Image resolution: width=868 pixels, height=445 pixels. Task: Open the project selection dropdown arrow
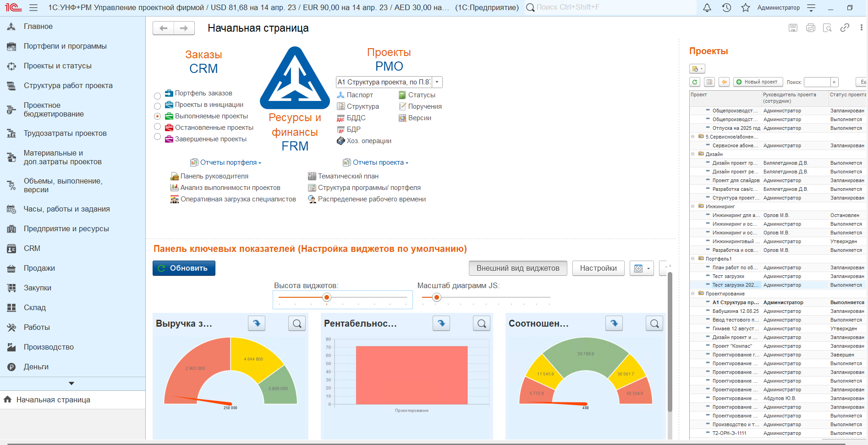(x=437, y=82)
